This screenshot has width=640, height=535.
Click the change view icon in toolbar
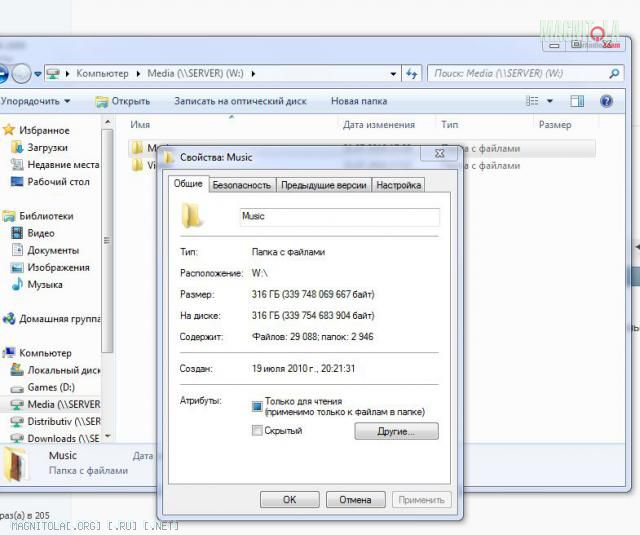pyautogui.click(x=534, y=101)
